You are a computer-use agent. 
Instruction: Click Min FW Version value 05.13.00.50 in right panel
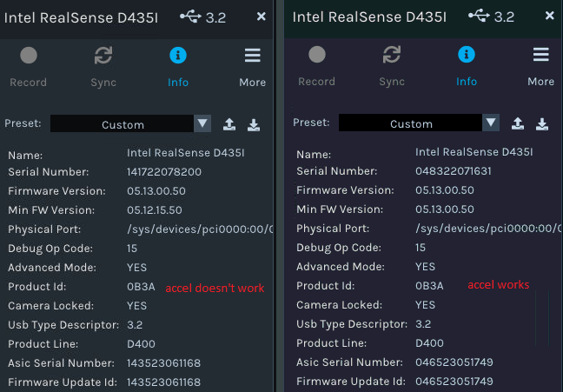coord(445,209)
